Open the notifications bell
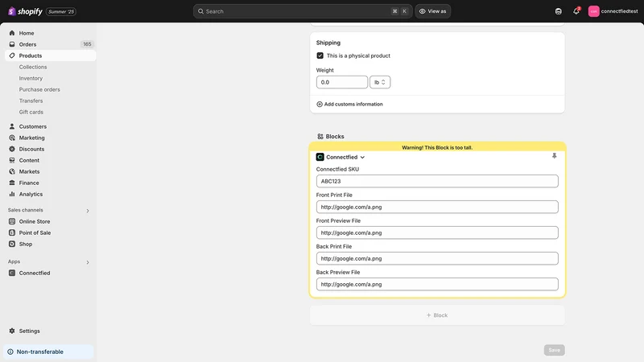The width and height of the screenshot is (644, 362). coord(576,11)
